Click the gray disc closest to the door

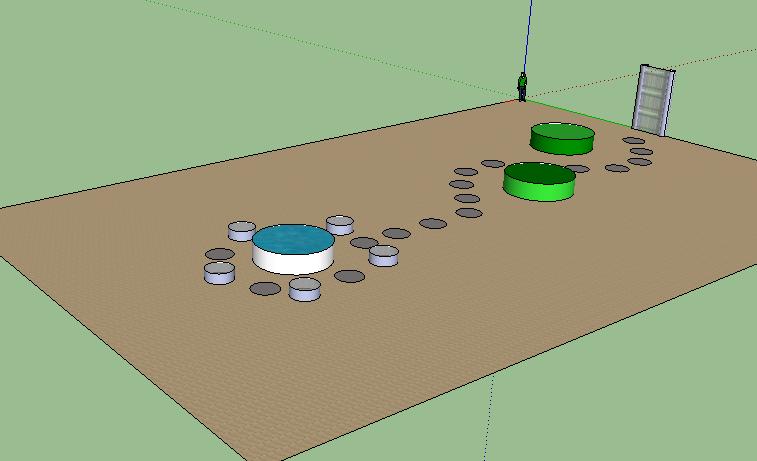pos(634,141)
